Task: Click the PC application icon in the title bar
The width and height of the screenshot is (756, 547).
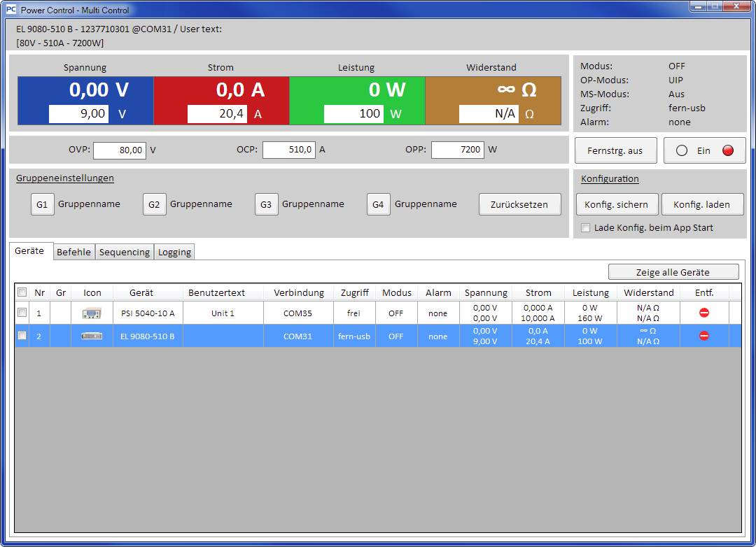Action: [x=10, y=9]
